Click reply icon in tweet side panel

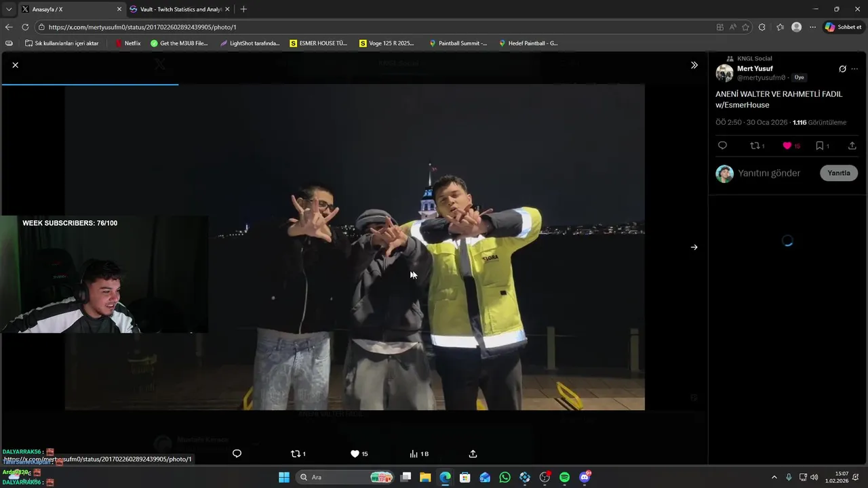tap(722, 146)
